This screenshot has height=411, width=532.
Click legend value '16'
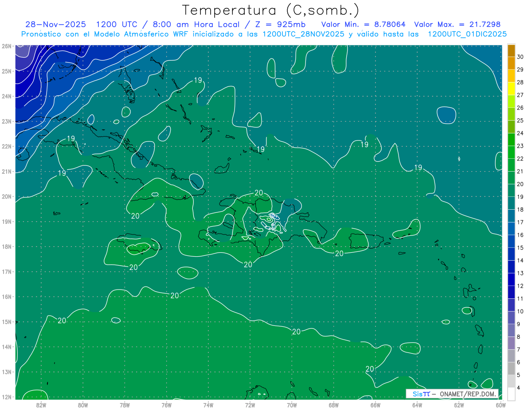click(520, 235)
